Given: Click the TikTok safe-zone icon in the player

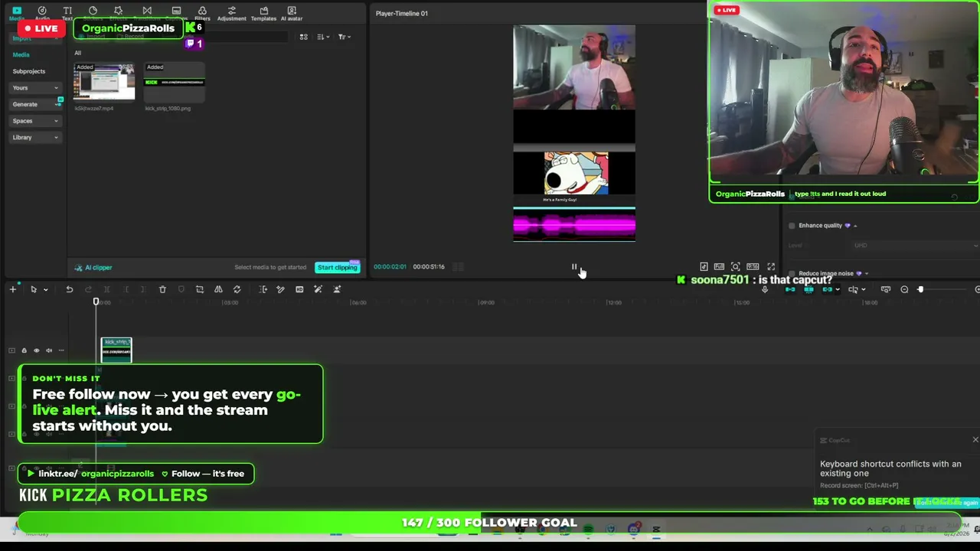Looking at the screenshot, I should (x=704, y=267).
